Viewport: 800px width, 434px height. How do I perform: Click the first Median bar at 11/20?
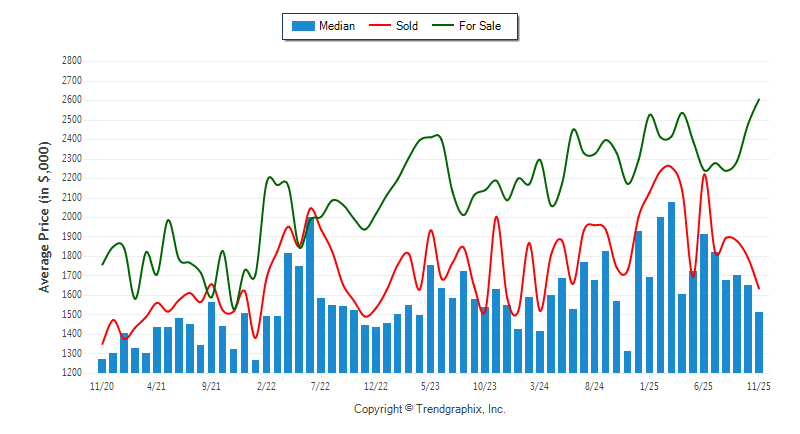tap(102, 365)
